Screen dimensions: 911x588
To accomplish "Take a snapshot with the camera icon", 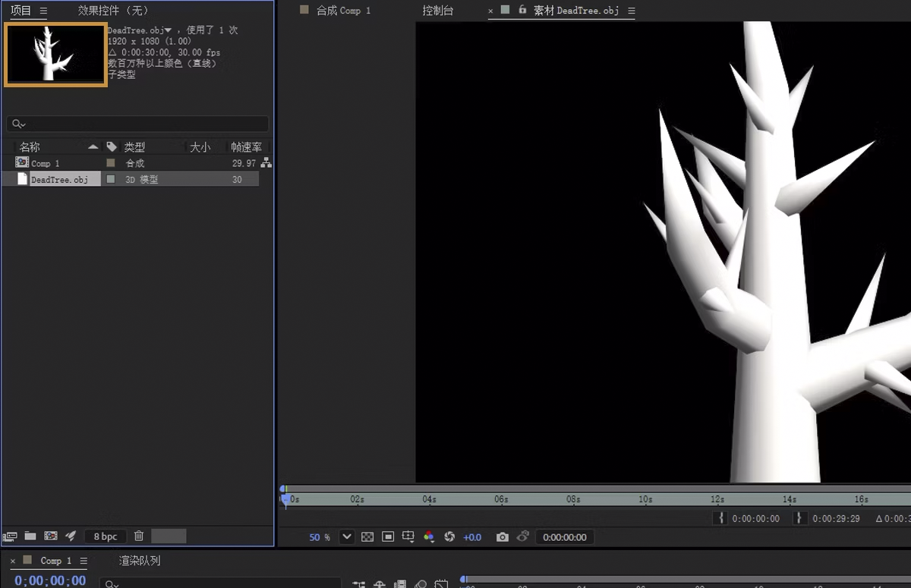I will 502,537.
